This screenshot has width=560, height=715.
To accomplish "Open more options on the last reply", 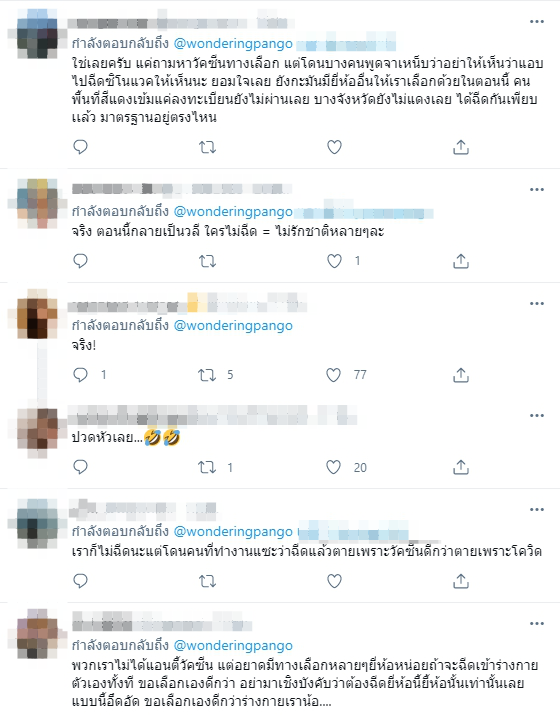I will coord(537,623).
